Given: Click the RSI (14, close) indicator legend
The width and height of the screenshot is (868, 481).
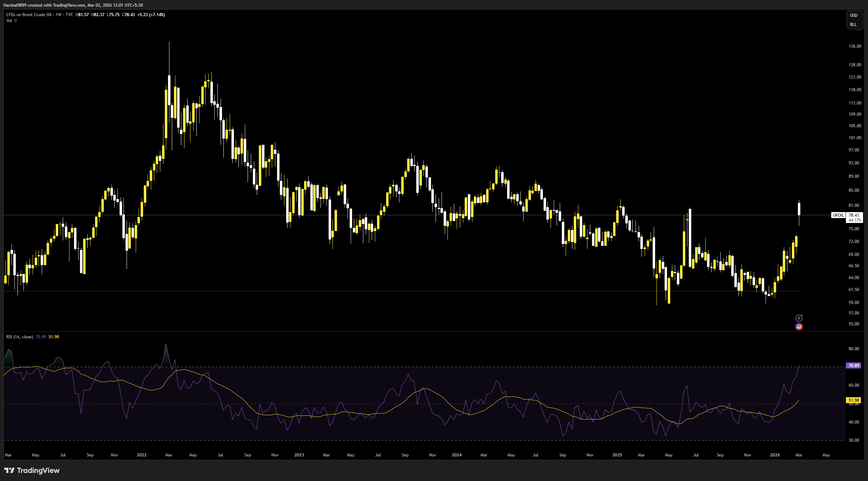Looking at the screenshot, I should coord(20,337).
